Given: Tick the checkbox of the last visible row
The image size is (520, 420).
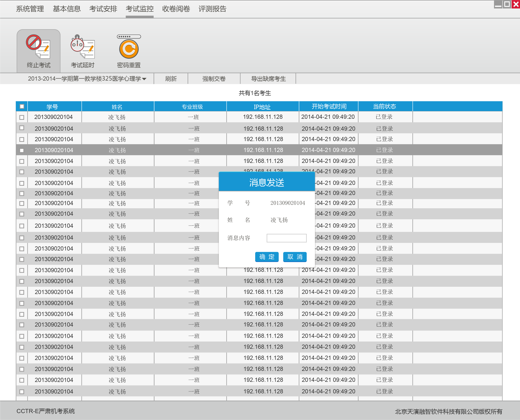Looking at the screenshot, I should (22, 391).
